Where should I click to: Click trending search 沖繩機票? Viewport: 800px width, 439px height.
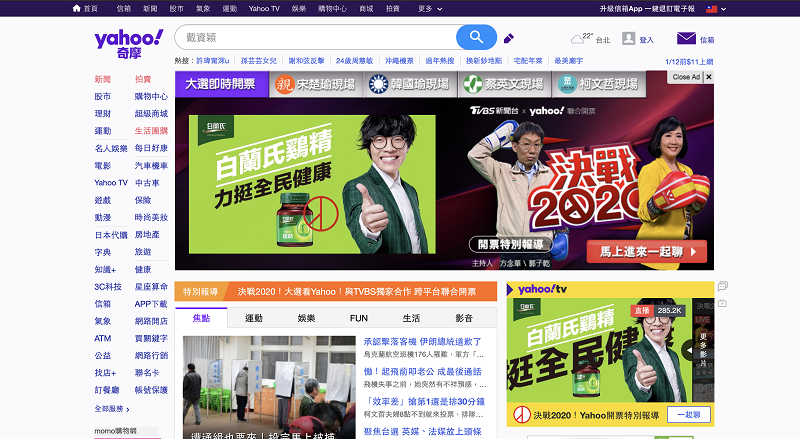coord(399,61)
